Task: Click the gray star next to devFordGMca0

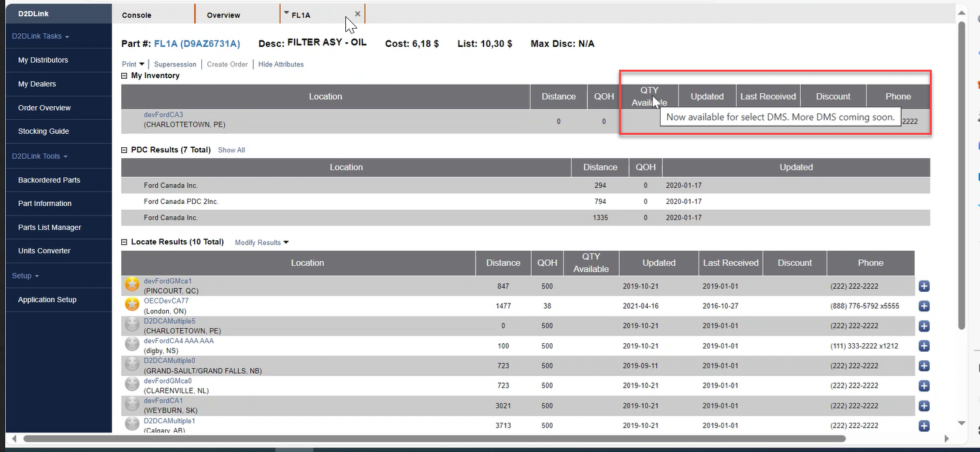Action: (132, 384)
